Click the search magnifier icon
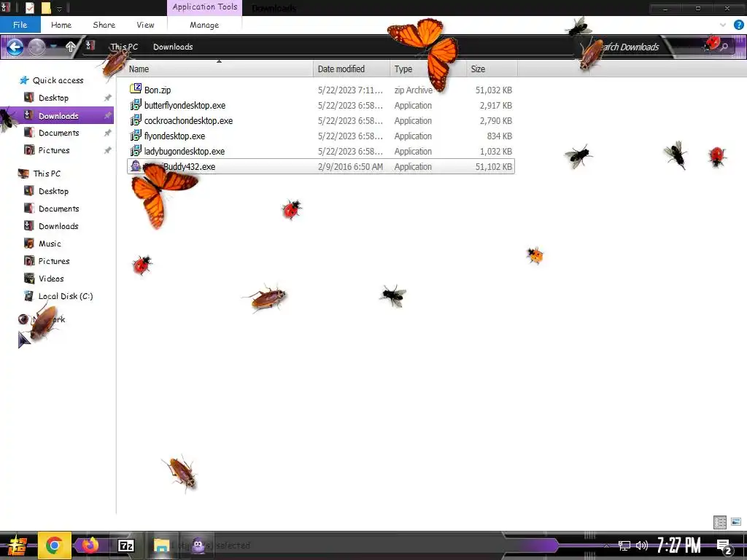The height and width of the screenshot is (560, 747). point(724,47)
